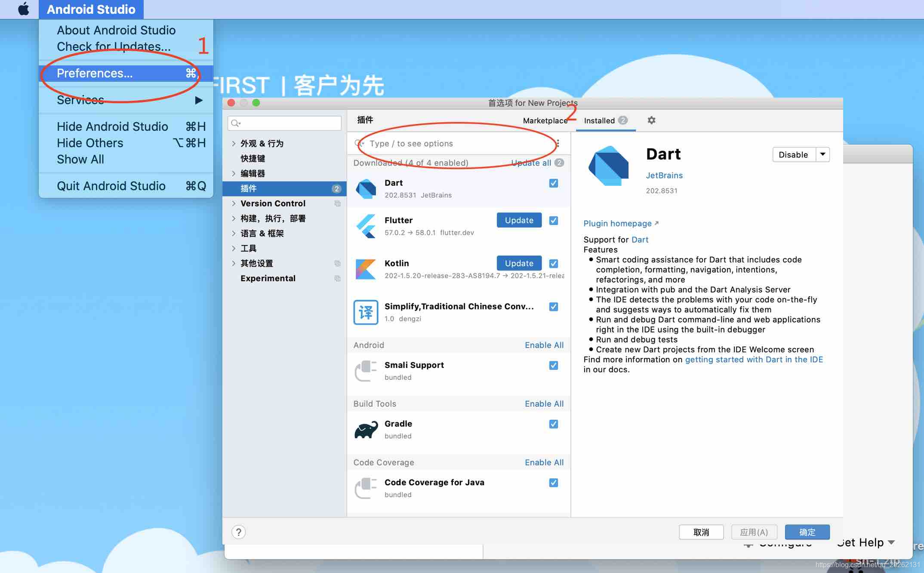
Task: Click the settings search magnifier icon
Action: [x=236, y=123]
